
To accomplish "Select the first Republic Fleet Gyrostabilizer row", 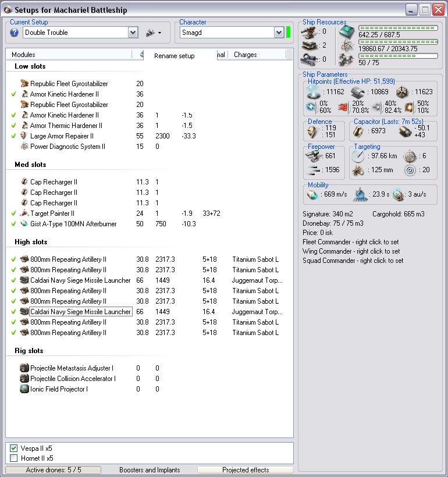I will pos(69,84).
